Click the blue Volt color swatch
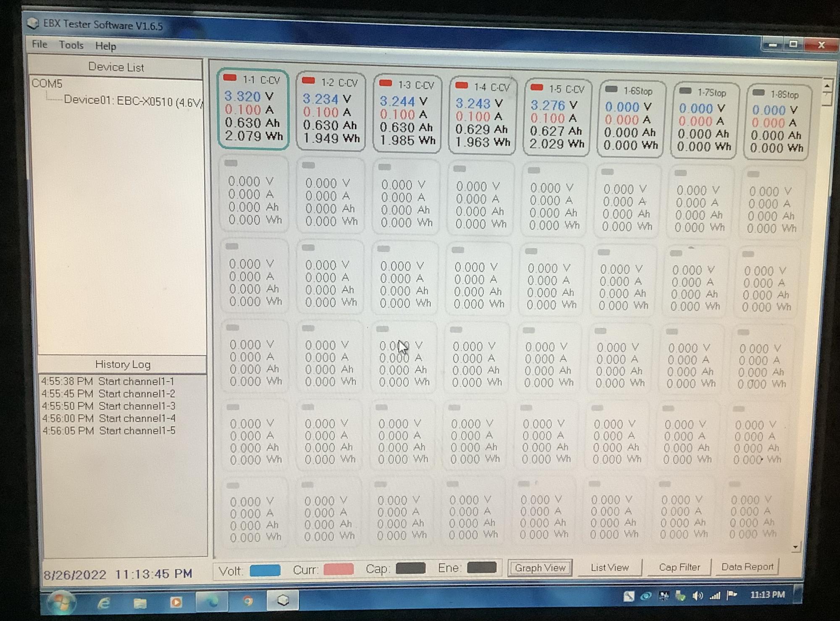 [x=265, y=570]
